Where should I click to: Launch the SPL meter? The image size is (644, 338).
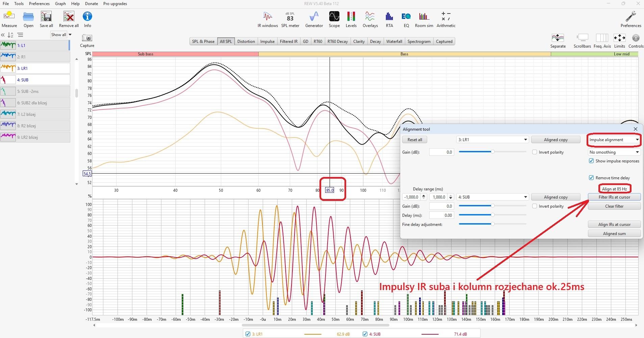point(290,17)
